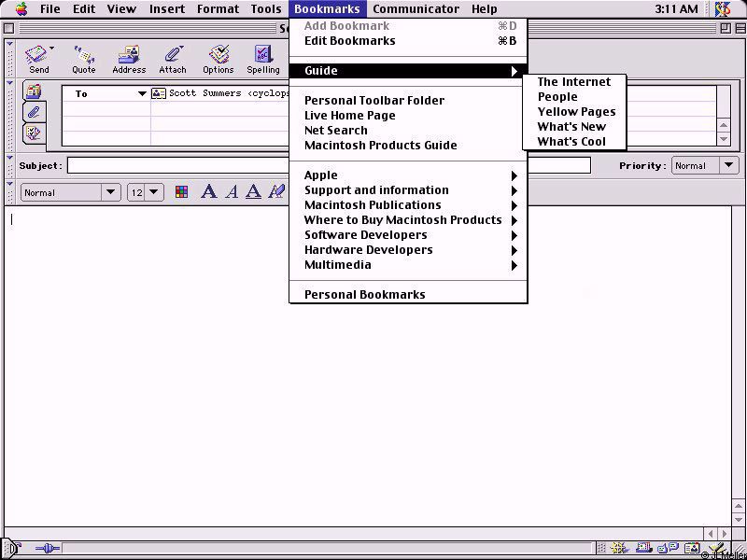Collapse the addressing area with its triangle

pos(9,84)
